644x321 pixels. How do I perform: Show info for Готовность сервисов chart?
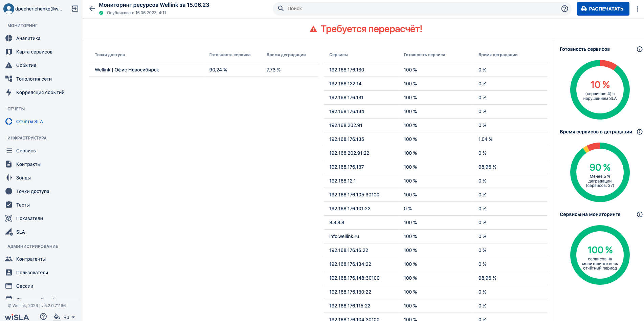(x=640, y=49)
